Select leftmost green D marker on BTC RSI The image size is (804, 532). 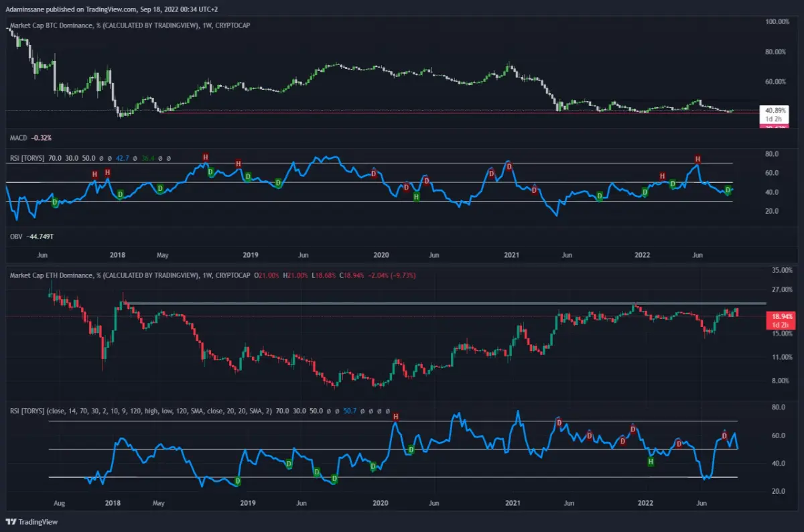[x=55, y=202]
